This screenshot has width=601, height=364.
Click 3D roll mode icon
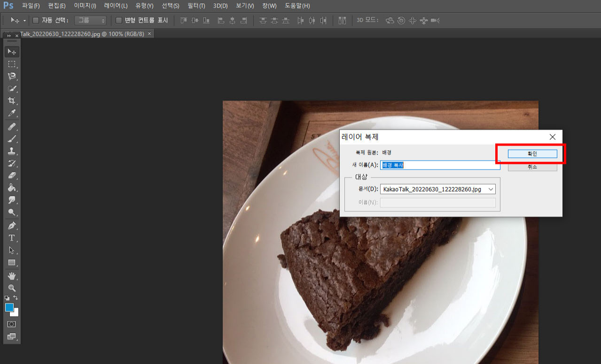point(401,21)
